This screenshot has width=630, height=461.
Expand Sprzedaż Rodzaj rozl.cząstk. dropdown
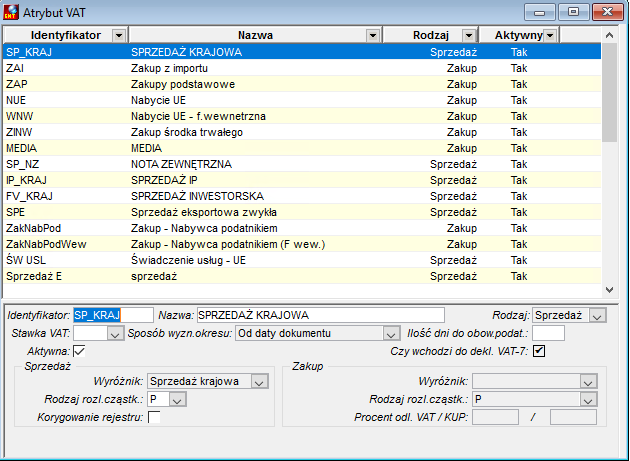178,400
